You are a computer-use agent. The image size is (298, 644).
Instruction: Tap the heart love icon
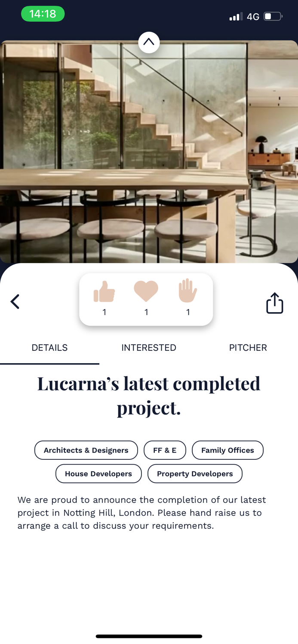point(146,292)
